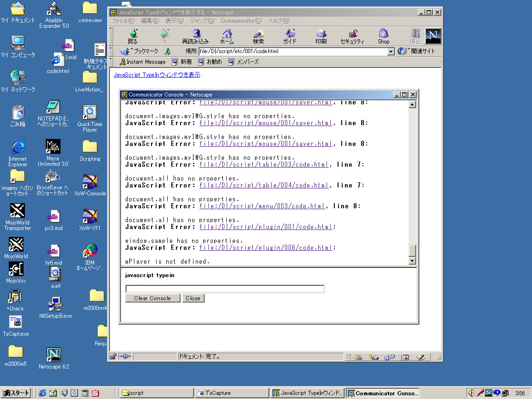Screen dimensions: 532x399
Task: Click the JavaScript TypeInウィンドウを表示 link
Action: (x=157, y=75)
